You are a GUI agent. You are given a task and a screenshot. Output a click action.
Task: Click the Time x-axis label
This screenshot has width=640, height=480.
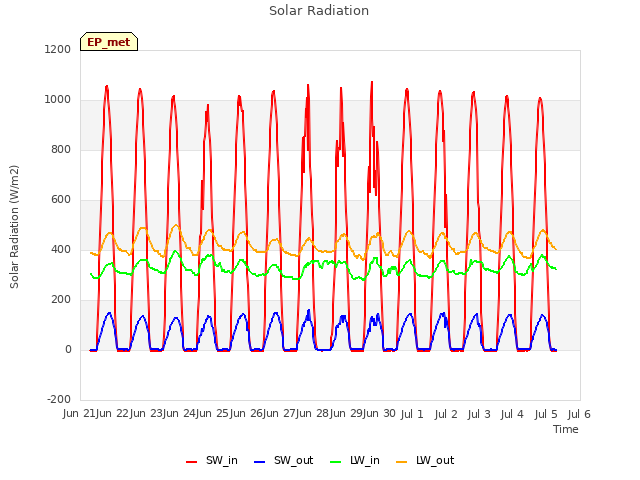[x=566, y=429]
